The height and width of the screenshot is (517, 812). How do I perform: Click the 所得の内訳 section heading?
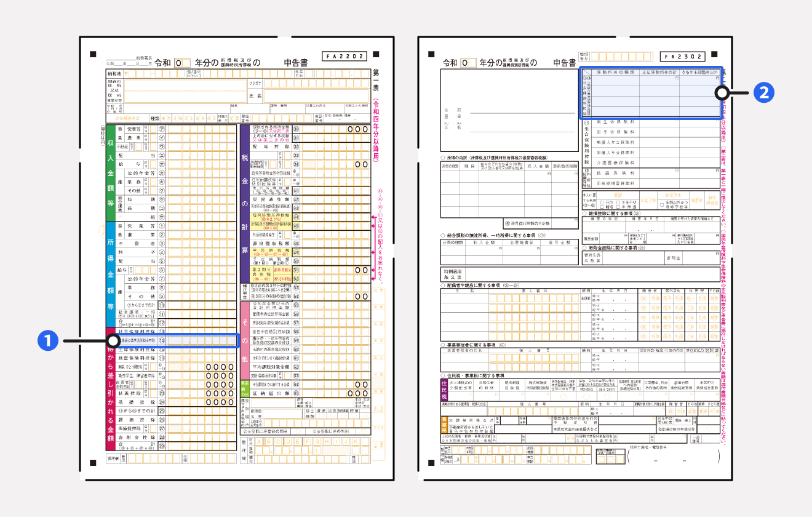[x=494, y=158]
